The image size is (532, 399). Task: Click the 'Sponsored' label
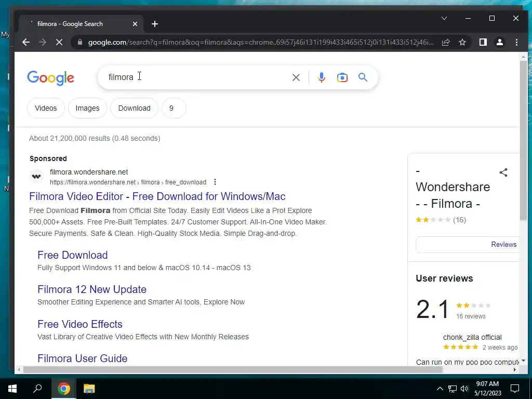48,158
